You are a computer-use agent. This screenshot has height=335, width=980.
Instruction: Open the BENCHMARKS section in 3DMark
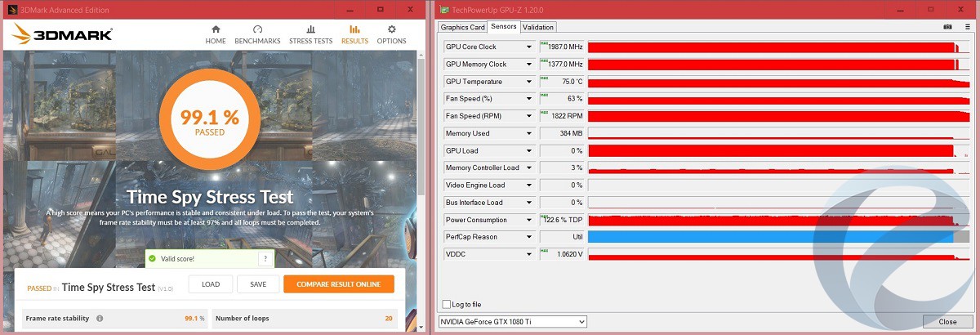(257, 34)
